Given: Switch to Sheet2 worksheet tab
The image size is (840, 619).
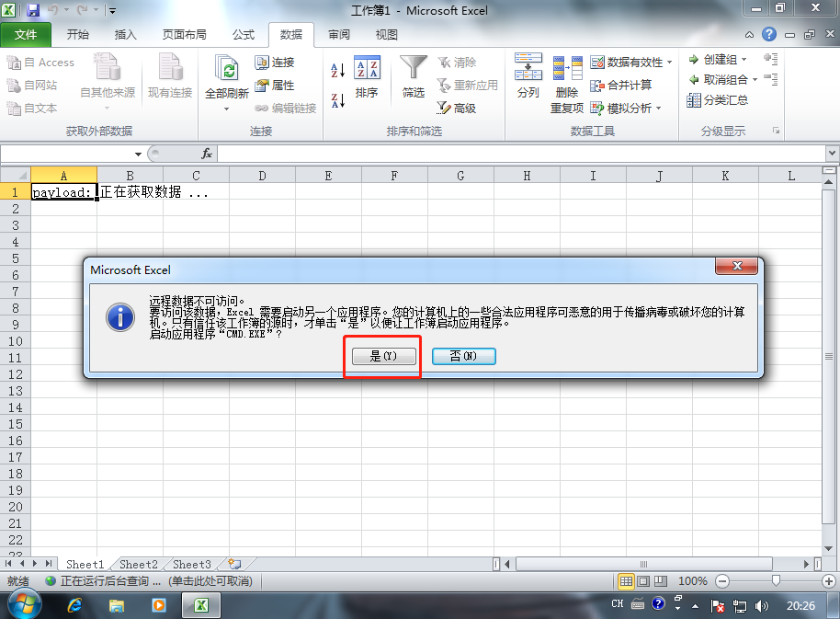Looking at the screenshot, I should (139, 565).
